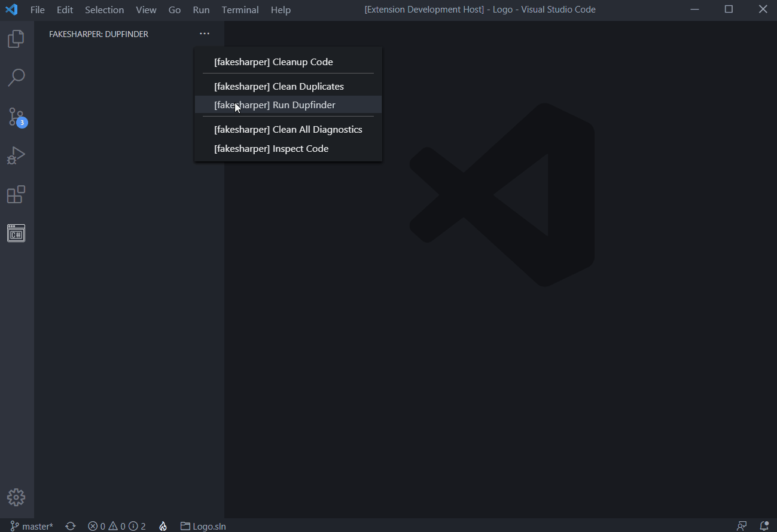777x532 pixels.
Task: Choose [fakesharper] Clean All Diagnostics
Action: coord(288,129)
